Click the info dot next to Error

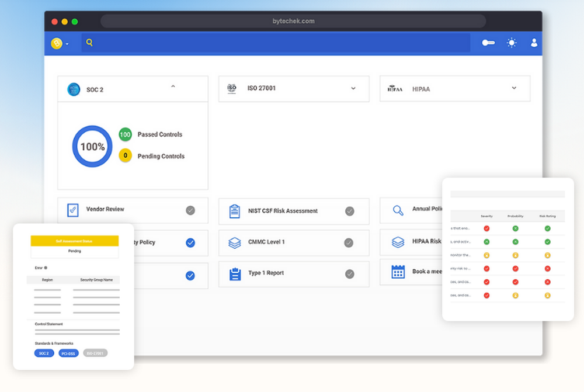click(x=46, y=268)
